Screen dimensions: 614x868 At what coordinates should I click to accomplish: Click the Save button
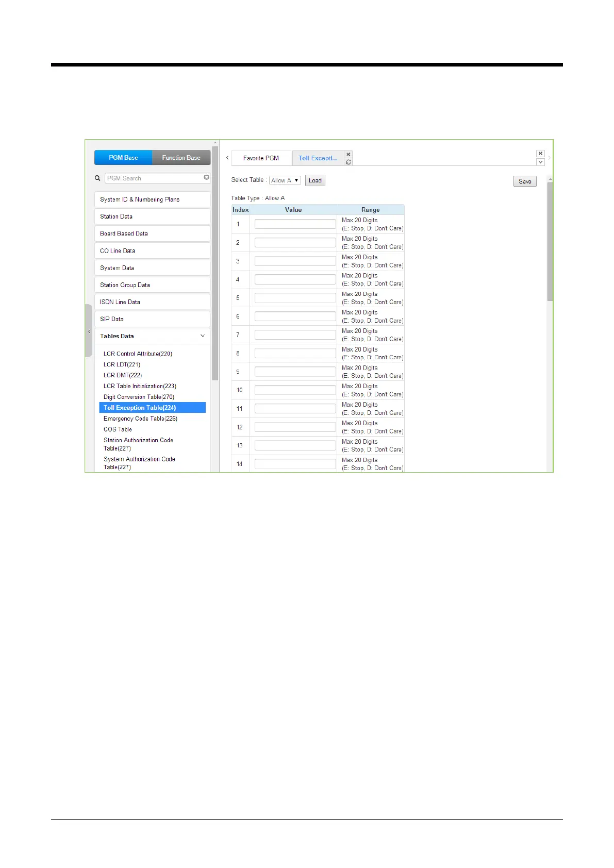(525, 181)
